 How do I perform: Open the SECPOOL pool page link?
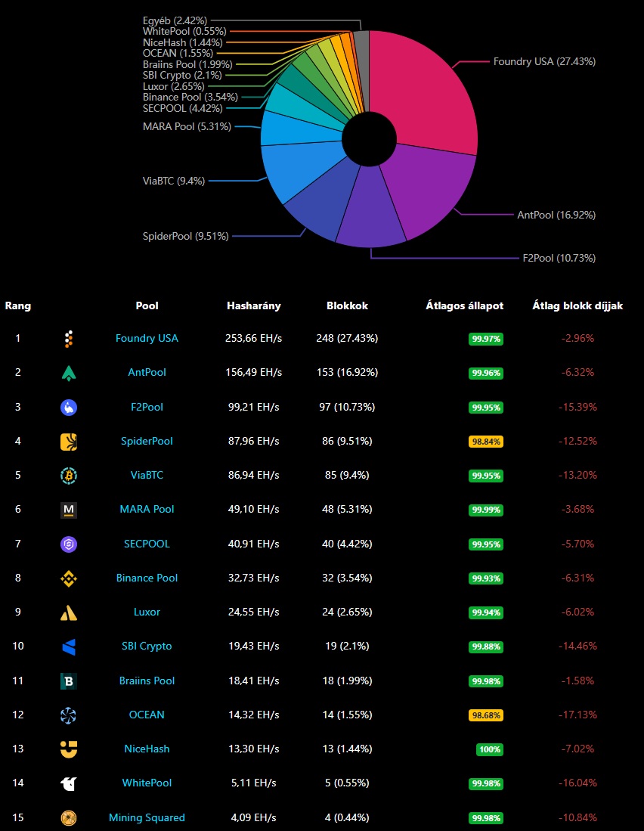147,544
